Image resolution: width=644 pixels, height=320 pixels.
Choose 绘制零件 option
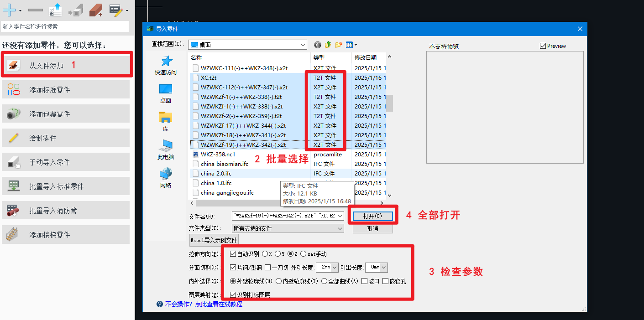[66, 138]
